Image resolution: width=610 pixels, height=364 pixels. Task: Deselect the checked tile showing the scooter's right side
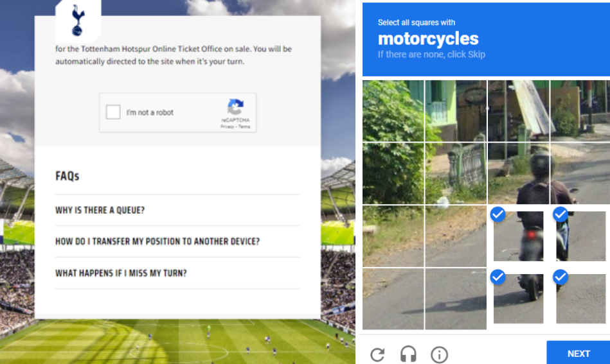581,236
